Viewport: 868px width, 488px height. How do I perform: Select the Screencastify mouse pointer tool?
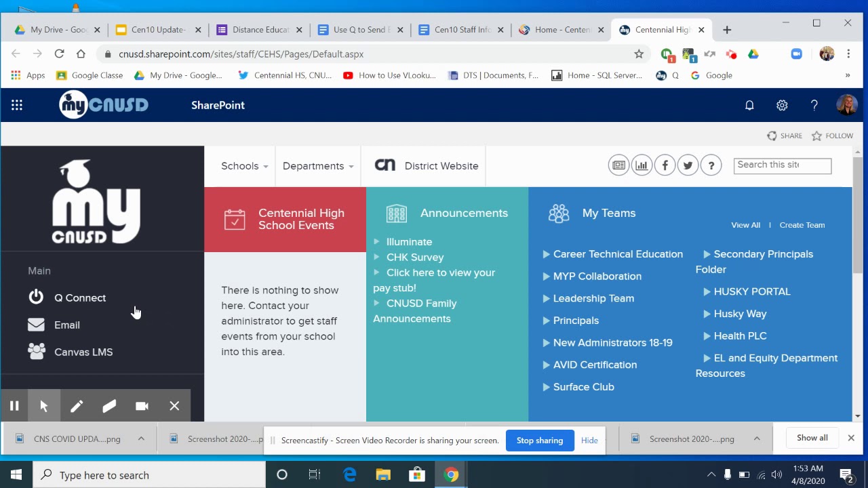click(44, 406)
